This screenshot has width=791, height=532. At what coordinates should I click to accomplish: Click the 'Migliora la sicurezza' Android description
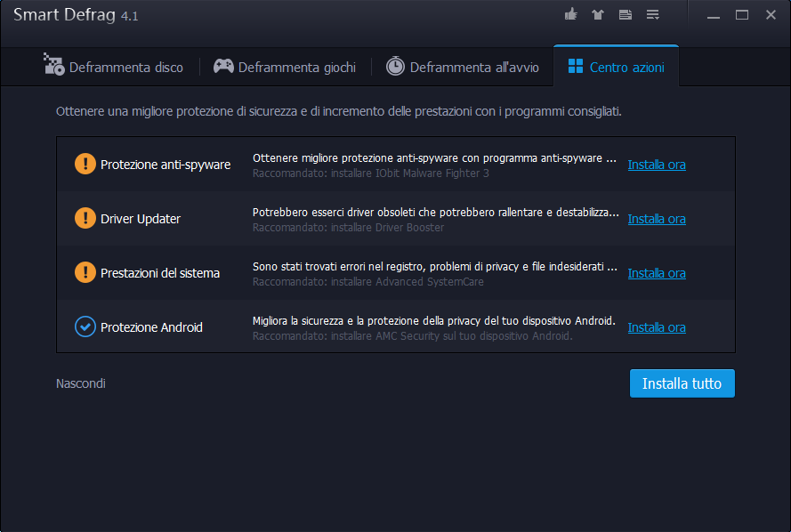point(434,321)
